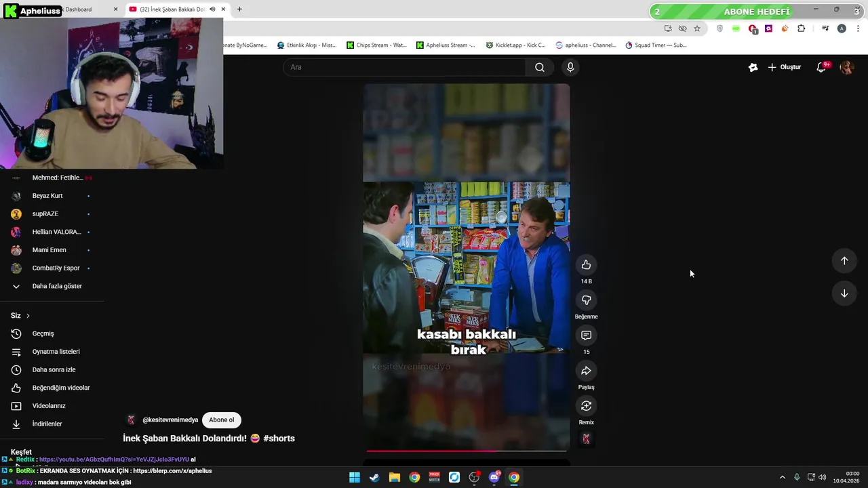Like the Short with the thumbs-up icon
Screen dimensions: 868x488
[586, 265]
